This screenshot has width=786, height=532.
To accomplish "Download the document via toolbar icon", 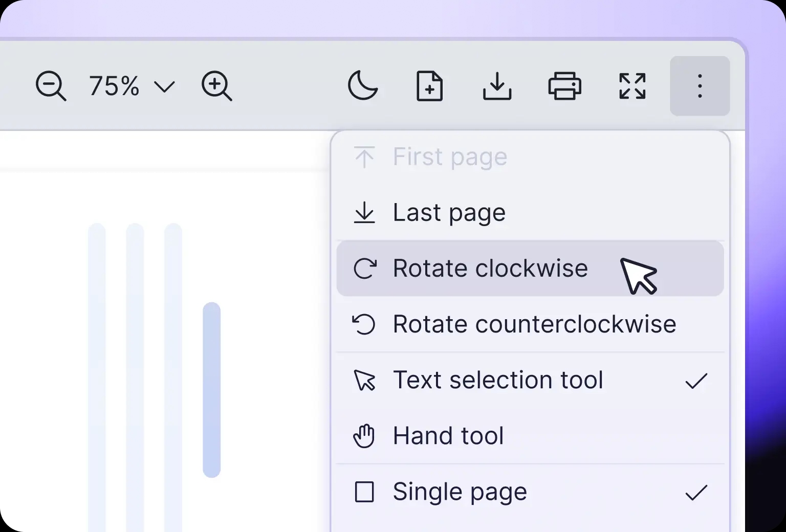I will [497, 85].
